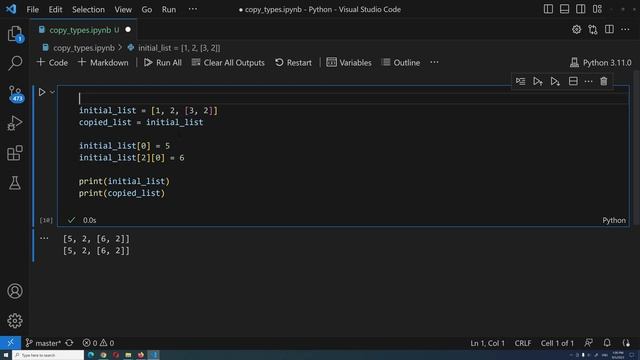
Task: Select the Python 3.11.0 kernel picker
Action: [x=600, y=62]
